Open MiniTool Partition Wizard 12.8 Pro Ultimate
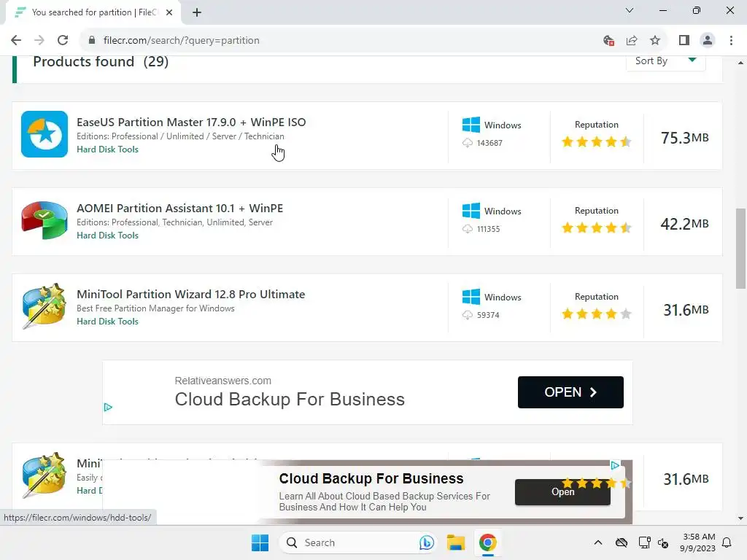The height and width of the screenshot is (560, 747). (190, 295)
